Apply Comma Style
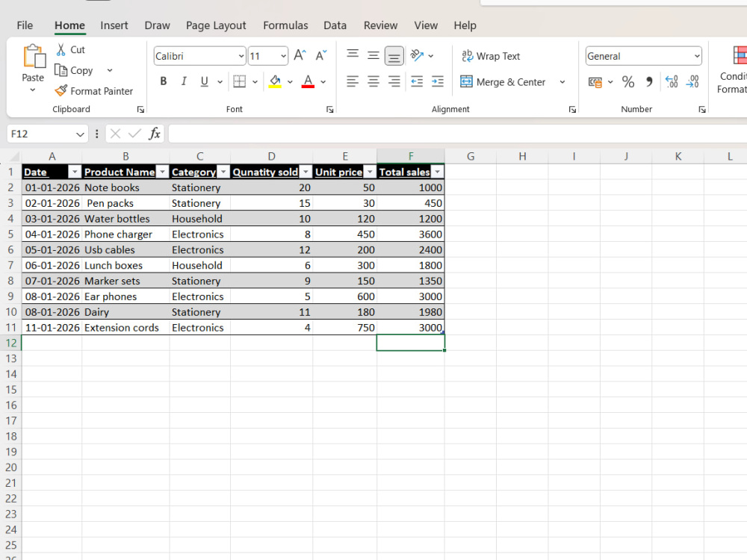The image size is (747, 560). click(649, 82)
